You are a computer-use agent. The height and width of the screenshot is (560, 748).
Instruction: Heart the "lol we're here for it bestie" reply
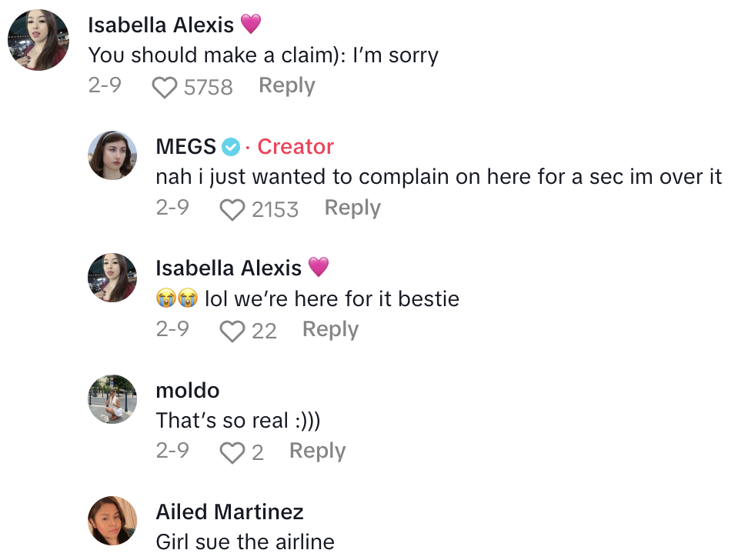(232, 331)
